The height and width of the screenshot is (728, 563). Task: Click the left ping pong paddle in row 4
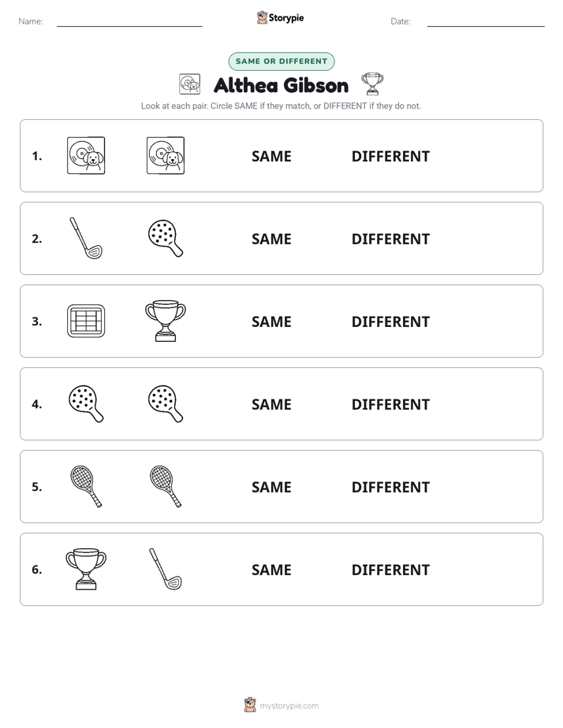pos(86,403)
